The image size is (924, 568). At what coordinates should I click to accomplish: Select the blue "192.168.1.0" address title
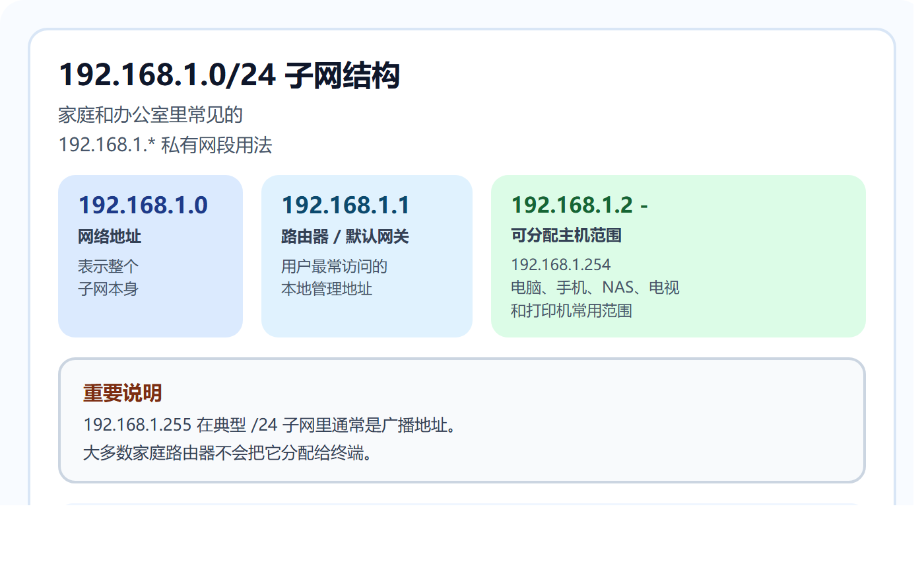143,205
